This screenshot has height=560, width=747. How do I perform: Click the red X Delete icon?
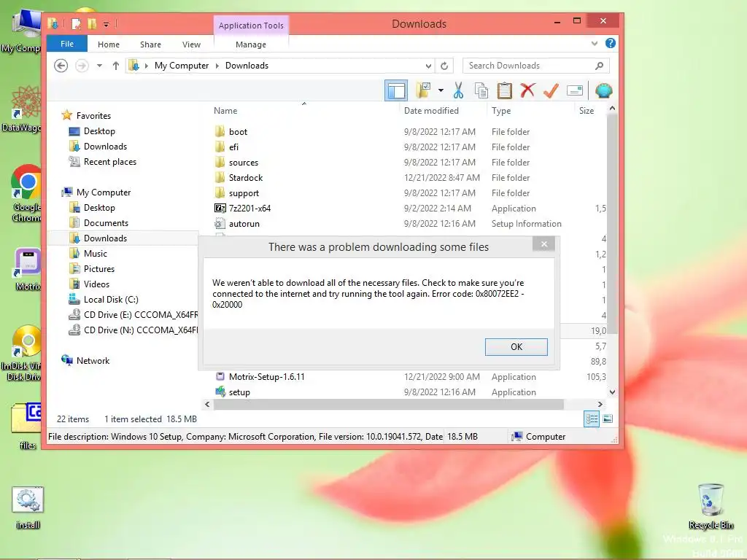pos(527,90)
